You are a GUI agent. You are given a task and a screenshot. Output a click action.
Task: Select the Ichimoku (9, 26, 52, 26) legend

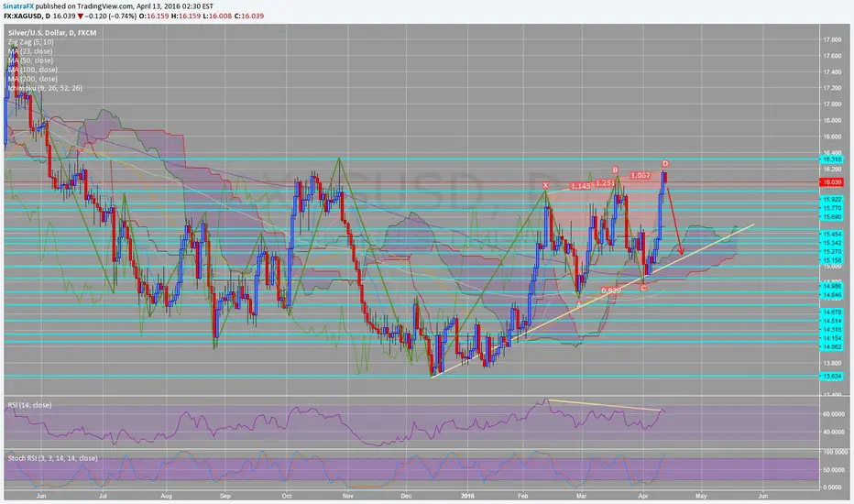point(45,88)
